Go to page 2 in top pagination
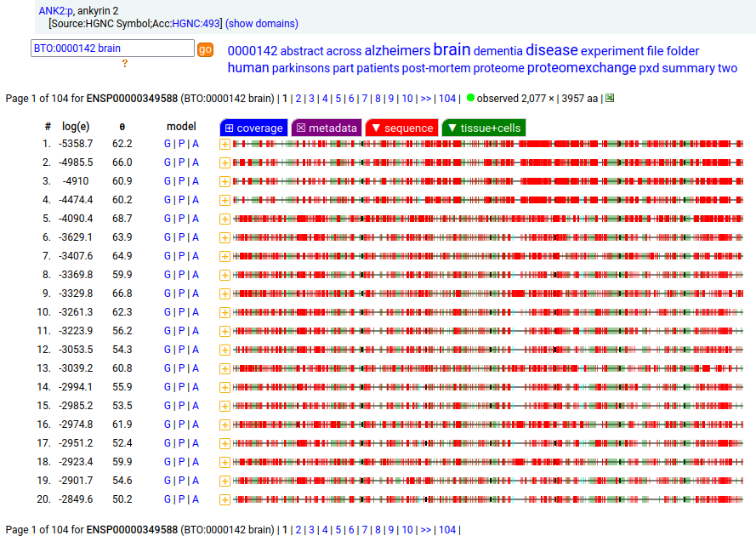The width and height of the screenshot is (756, 547). pos(298,99)
